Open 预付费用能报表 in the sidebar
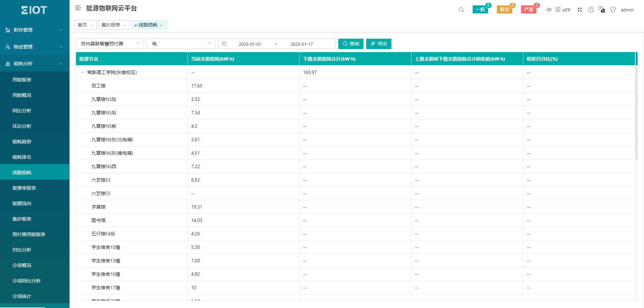This screenshot has width=644, height=308. tap(35, 234)
